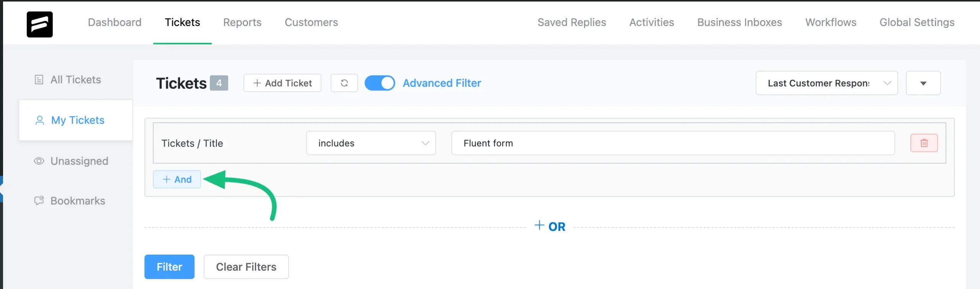Viewport: 980px width, 289px height.
Task: Open the sort direction caret dropdown
Action: tap(923, 83)
